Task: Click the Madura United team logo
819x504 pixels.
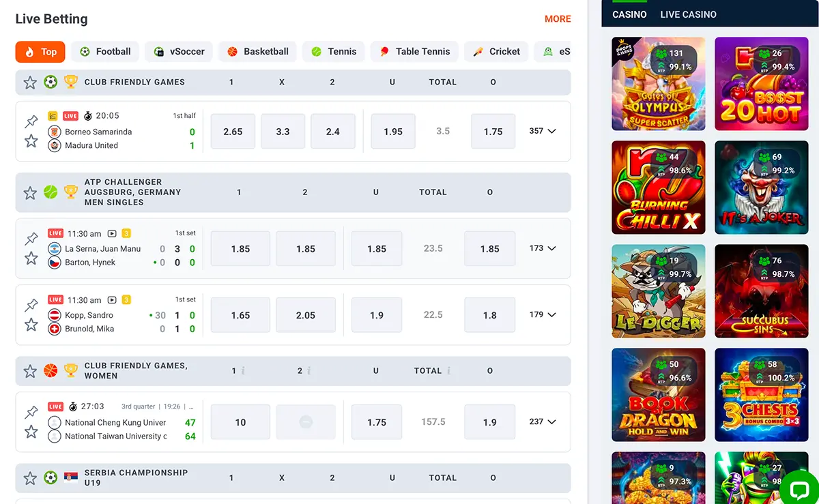Action: tap(55, 145)
